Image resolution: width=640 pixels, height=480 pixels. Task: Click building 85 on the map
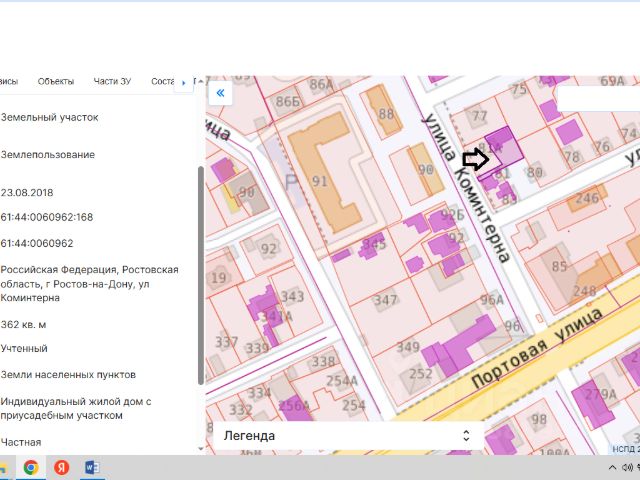[x=559, y=267]
